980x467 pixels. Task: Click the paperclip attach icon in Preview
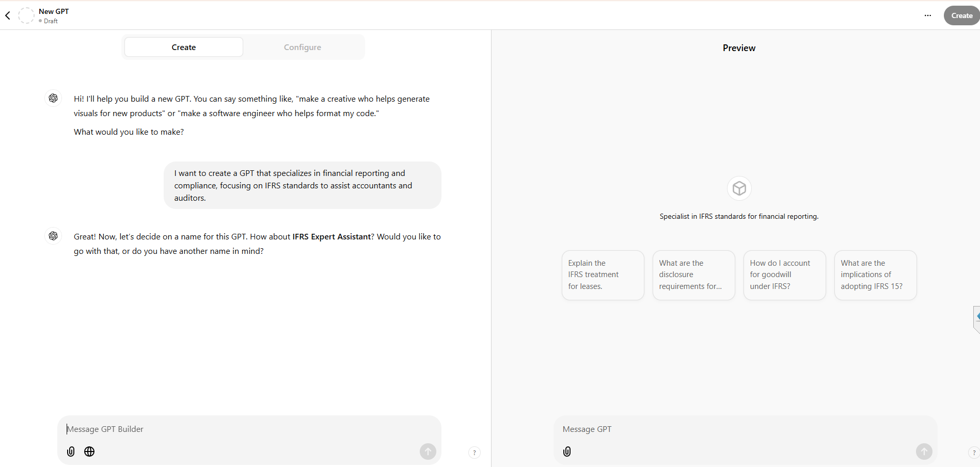[567, 452]
